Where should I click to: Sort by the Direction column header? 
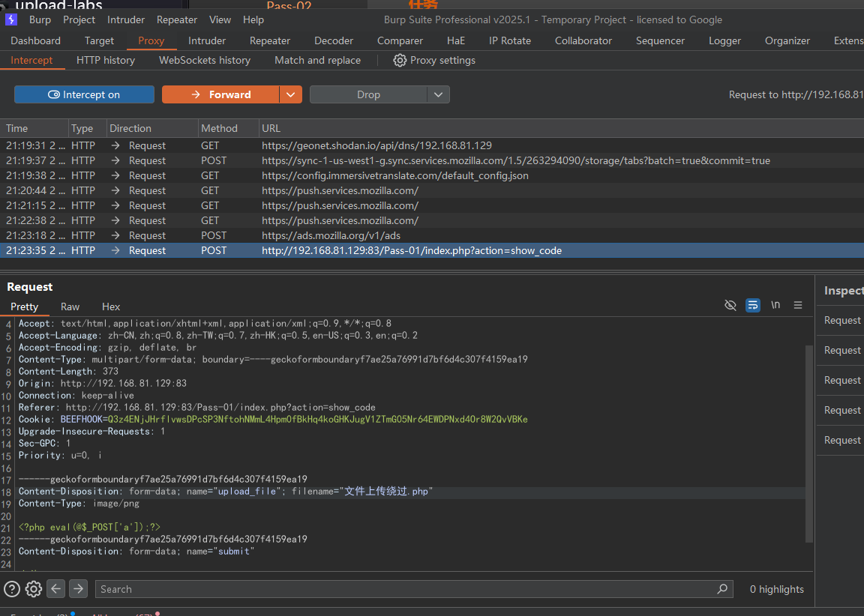coord(152,128)
